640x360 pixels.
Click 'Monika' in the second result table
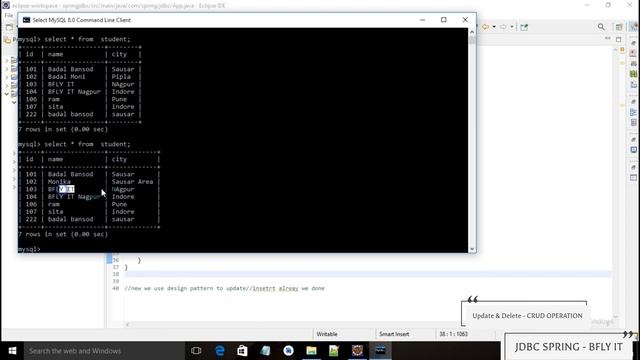(x=59, y=182)
